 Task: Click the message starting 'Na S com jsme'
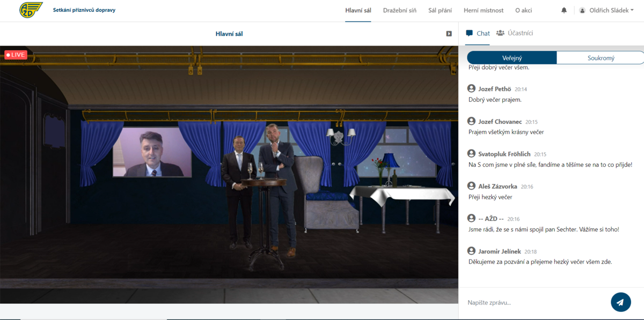(x=550, y=165)
